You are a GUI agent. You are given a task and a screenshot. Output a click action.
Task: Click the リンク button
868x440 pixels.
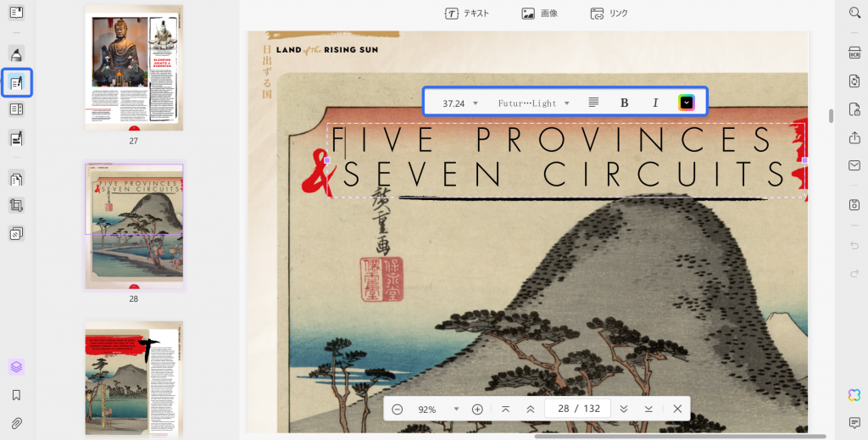(609, 14)
